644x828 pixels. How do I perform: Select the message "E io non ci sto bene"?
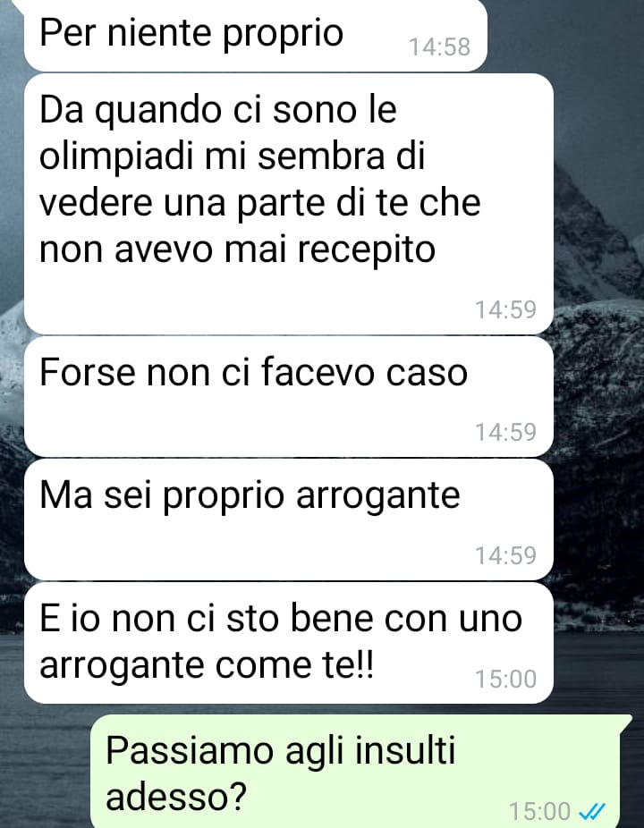[289, 643]
